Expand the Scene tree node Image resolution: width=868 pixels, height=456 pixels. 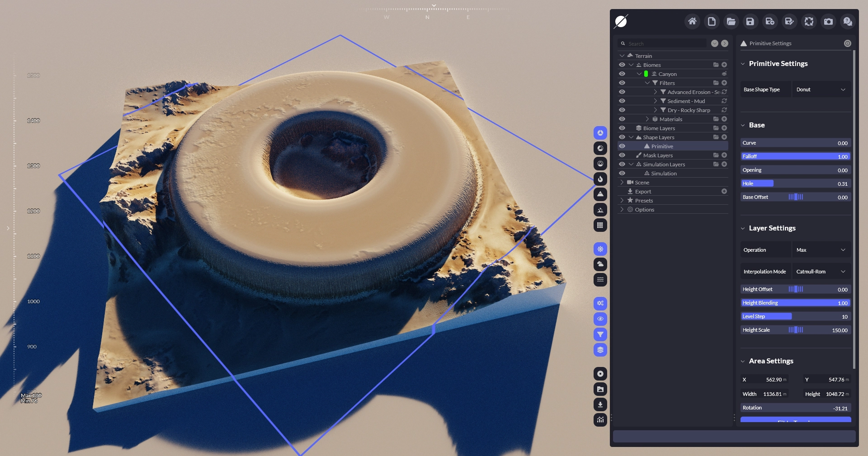point(622,182)
